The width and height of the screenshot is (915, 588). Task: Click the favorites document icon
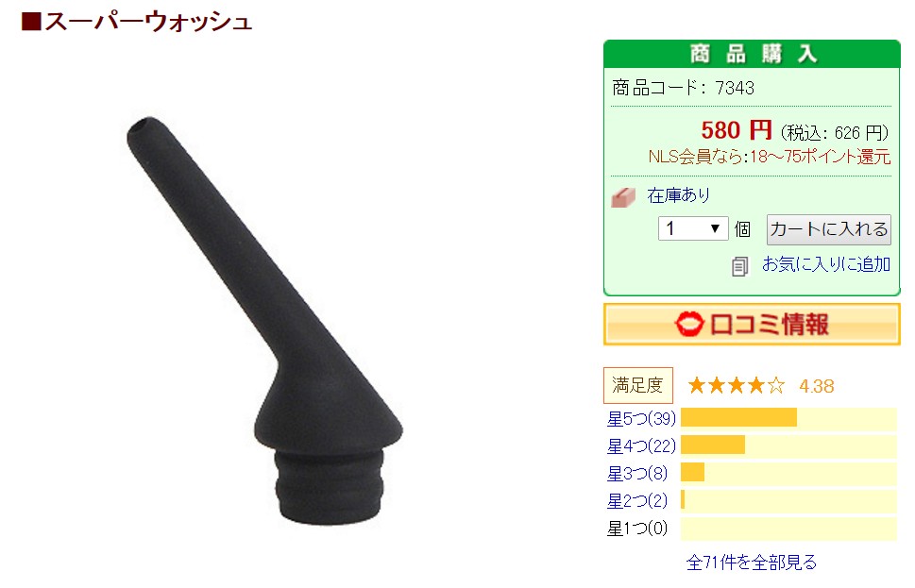tap(739, 266)
